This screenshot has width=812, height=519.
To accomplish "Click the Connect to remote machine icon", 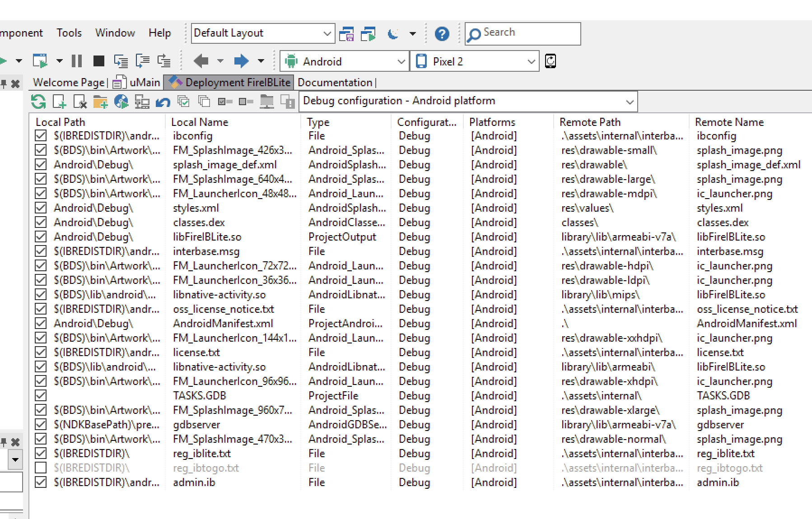I will (x=142, y=102).
